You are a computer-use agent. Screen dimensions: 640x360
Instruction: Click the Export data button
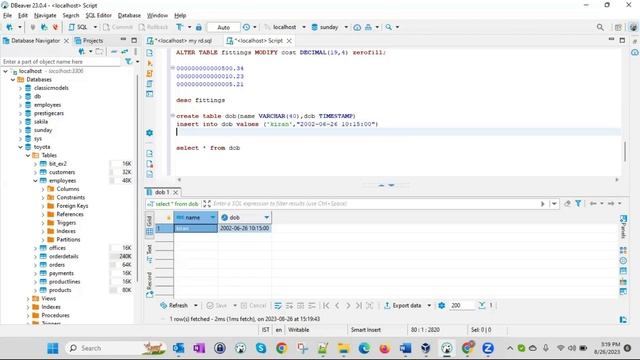tap(403, 305)
